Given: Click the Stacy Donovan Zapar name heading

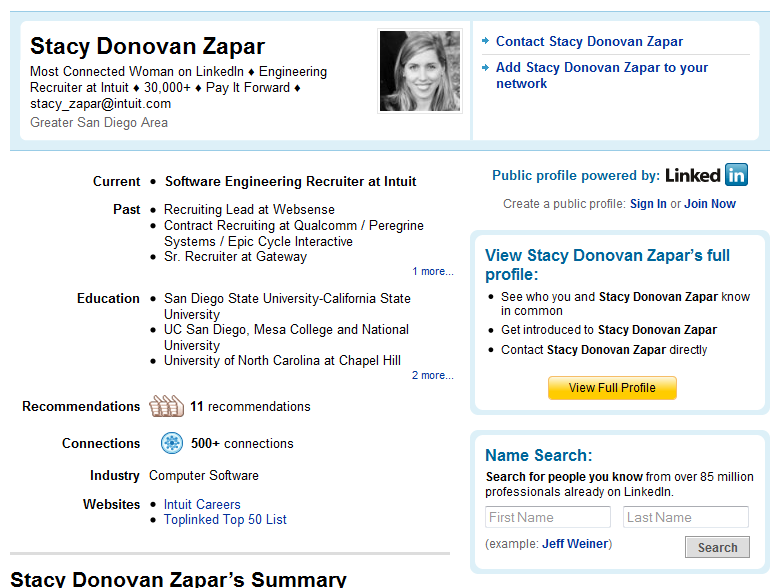Looking at the screenshot, I should (x=147, y=46).
